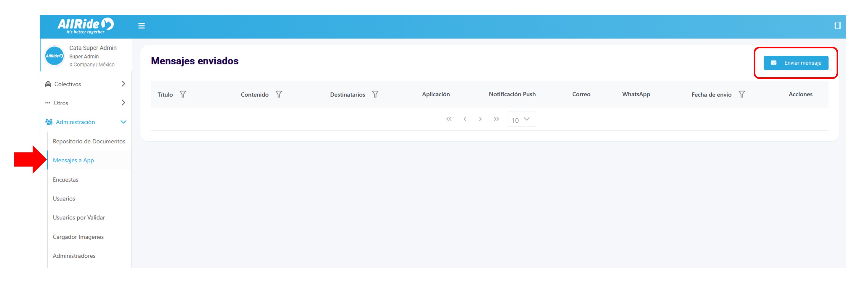Go to the next page arrow
The height and width of the screenshot is (282, 868).
point(480,119)
